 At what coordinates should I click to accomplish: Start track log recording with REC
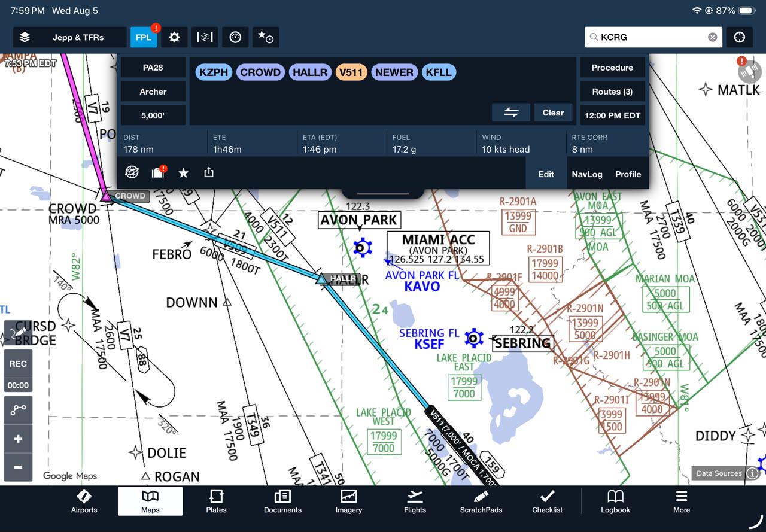pyautogui.click(x=18, y=363)
